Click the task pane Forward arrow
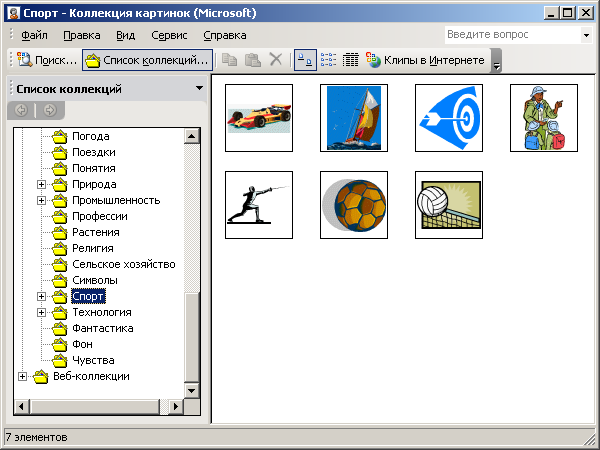 pos(50,110)
